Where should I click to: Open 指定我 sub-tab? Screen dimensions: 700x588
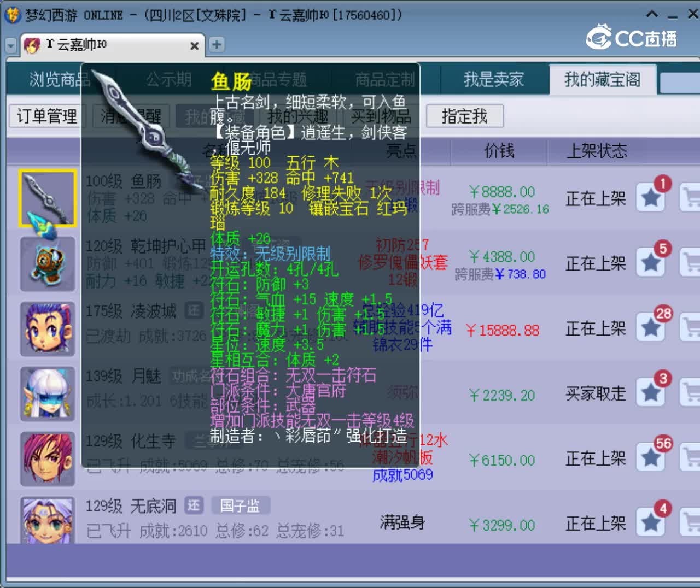point(465,116)
